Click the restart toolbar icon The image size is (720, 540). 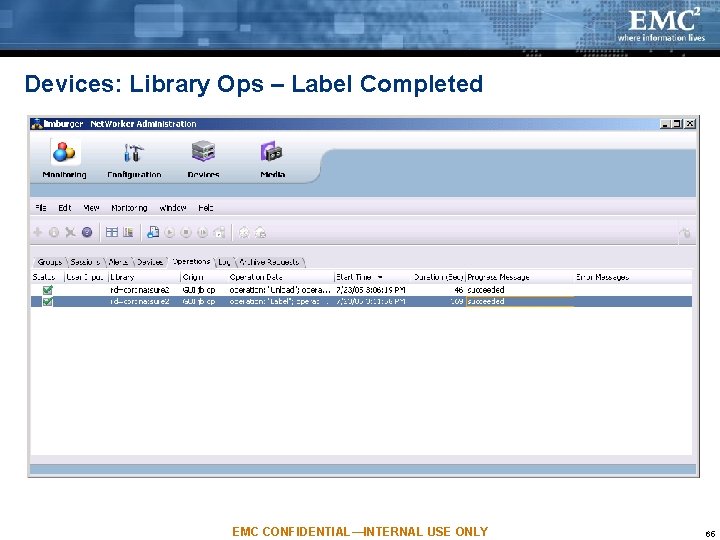(x=202, y=232)
